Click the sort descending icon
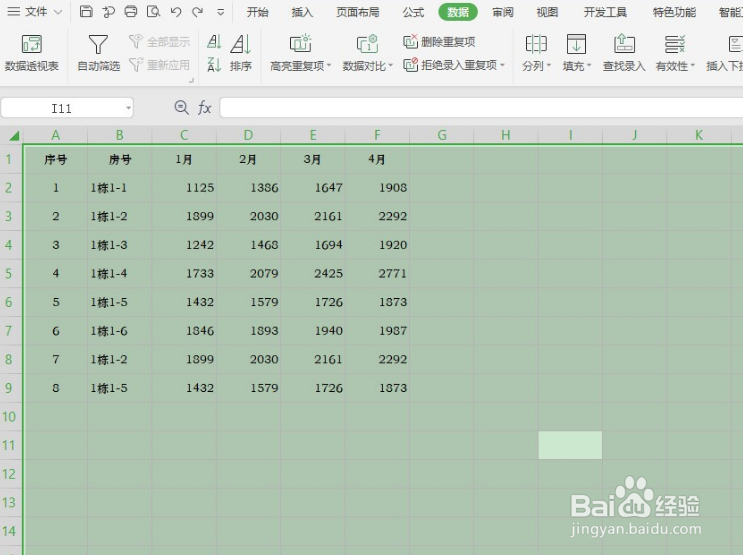Image resolution: width=743 pixels, height=555 pixels. (x=214, y=64)
